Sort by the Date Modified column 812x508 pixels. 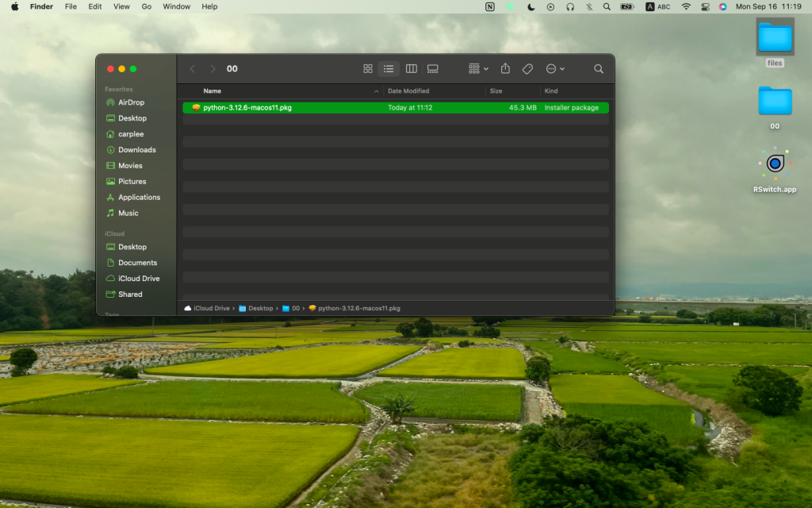[408, 91]
